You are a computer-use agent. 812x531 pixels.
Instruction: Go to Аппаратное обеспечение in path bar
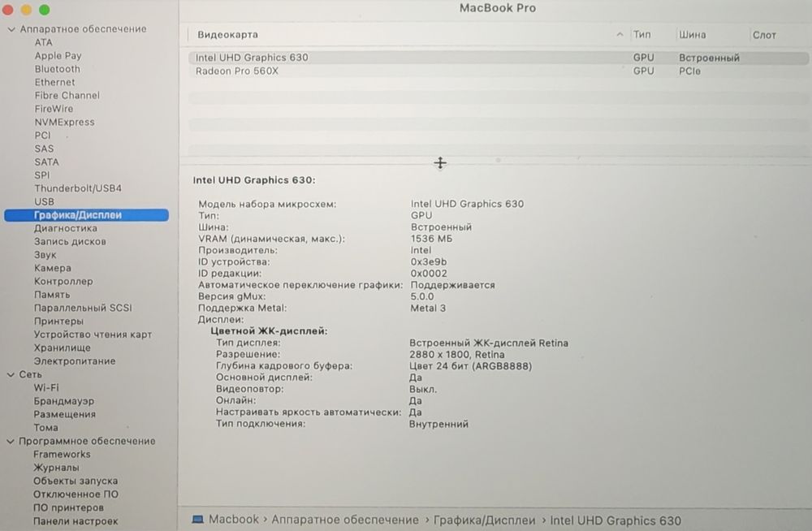(x=345, y=520)
